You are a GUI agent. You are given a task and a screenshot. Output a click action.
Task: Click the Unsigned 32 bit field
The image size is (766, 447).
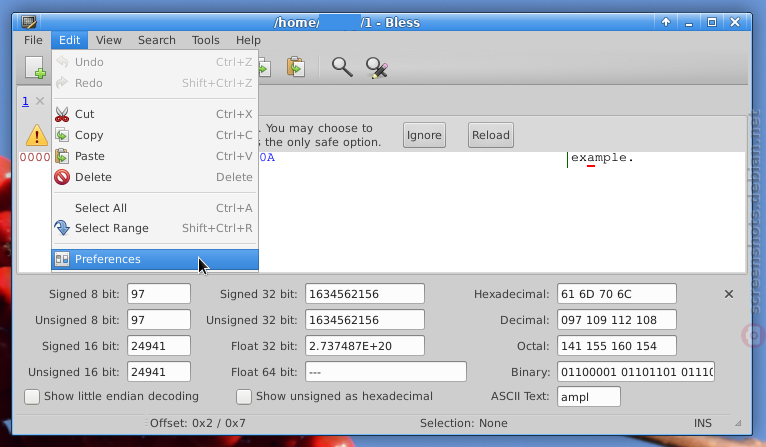pyautogui.click(x=365, y=320)
